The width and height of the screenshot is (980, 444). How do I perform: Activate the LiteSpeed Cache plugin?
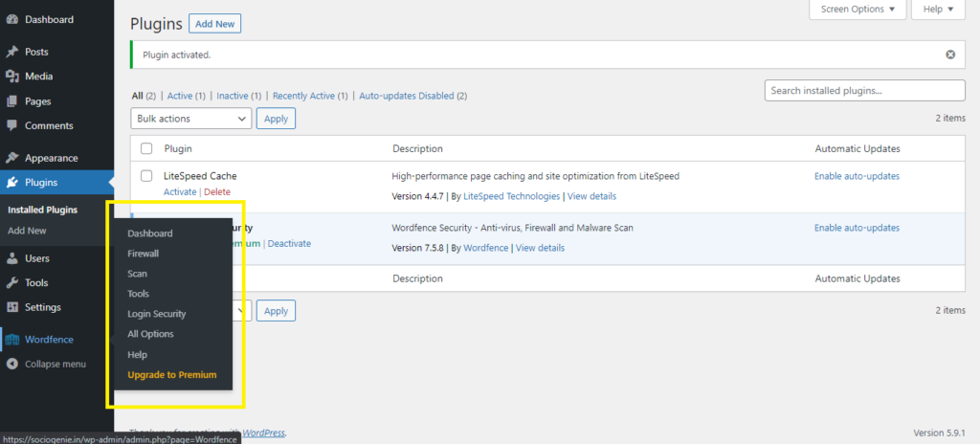[x=180, y=192]
